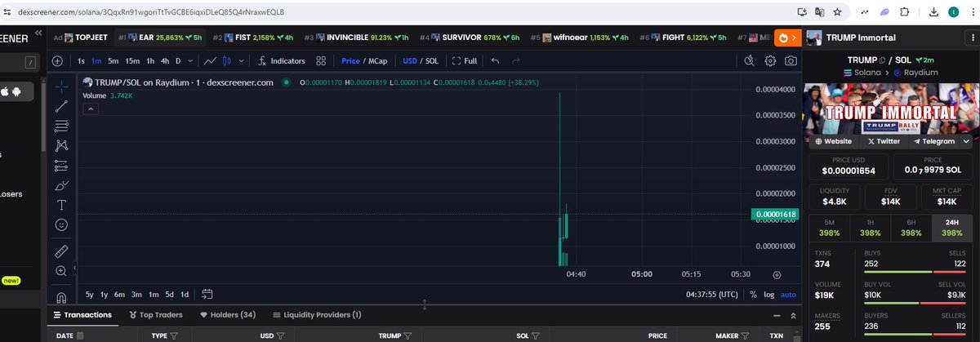Toggle auto scale on the chart

click(788, 294)
